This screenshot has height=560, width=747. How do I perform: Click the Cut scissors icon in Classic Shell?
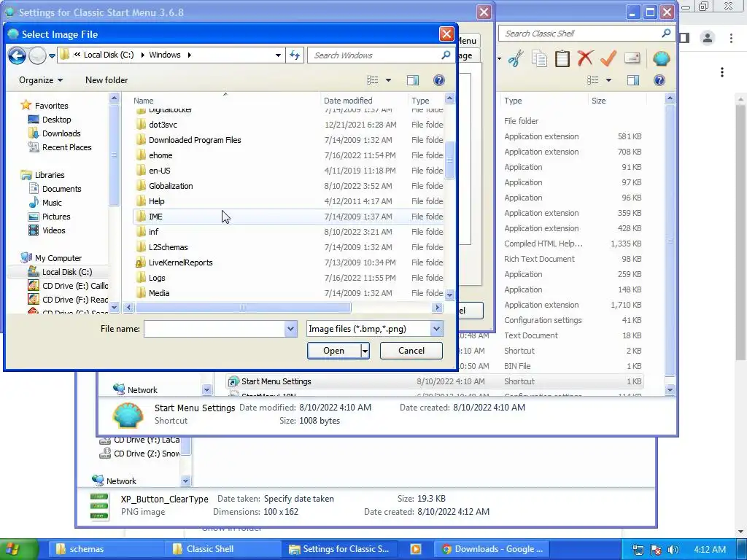point(516,58)
